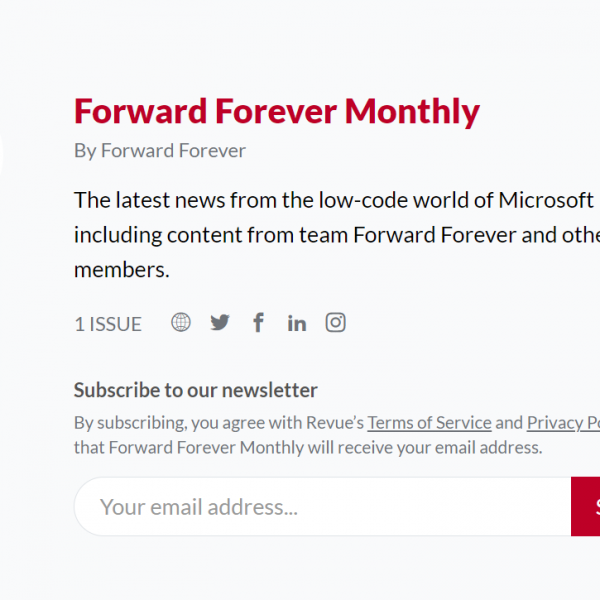The image size is (600, 600).
Task: Click the word 'members.' in the description
Action: click(x=122, y=270)
